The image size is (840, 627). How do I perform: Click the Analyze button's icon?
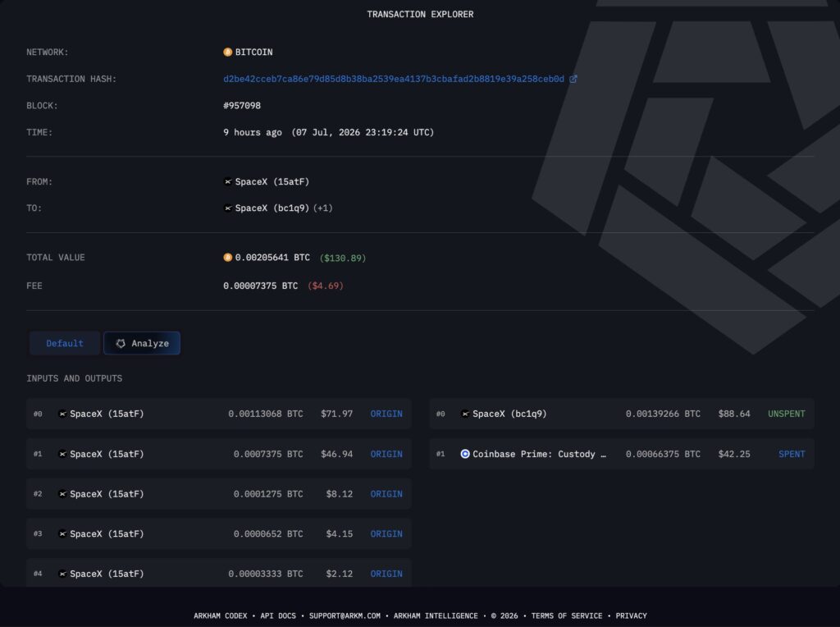[121, 344]
